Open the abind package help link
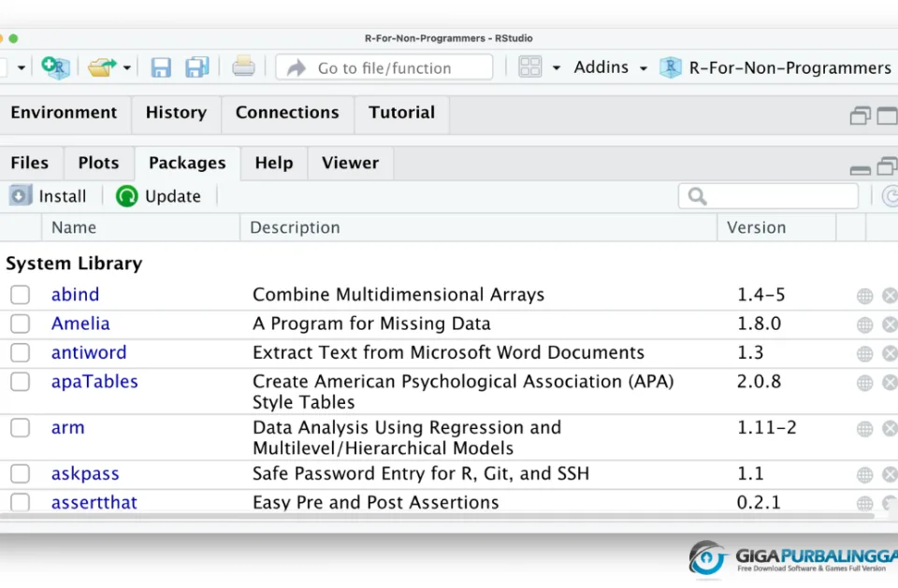The height and width of the screenshot is (588, 898). coord(75,294)
